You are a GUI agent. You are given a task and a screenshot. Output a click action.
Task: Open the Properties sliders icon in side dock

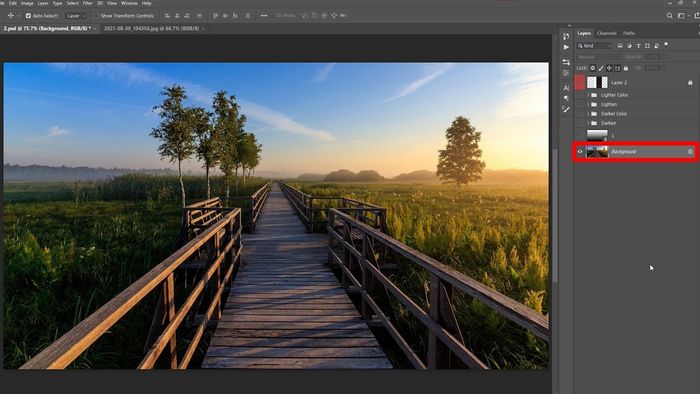coord(566,62)
